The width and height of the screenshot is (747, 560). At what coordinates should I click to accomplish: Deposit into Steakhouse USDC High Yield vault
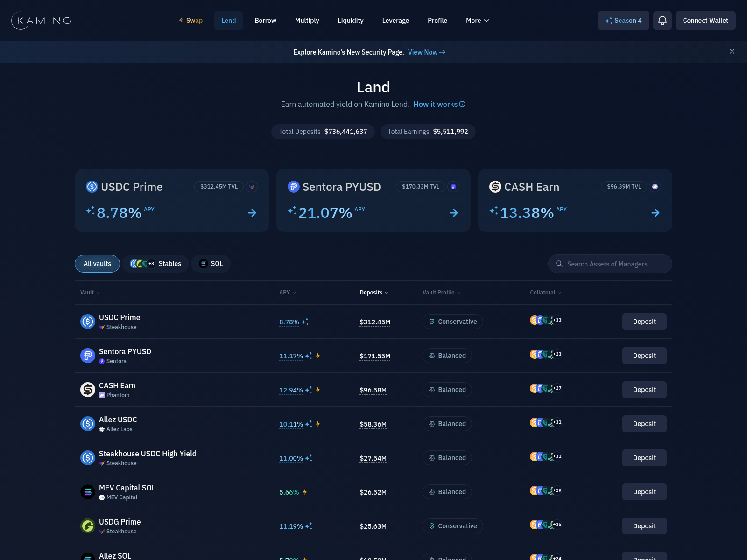click(x=644, y=458)
